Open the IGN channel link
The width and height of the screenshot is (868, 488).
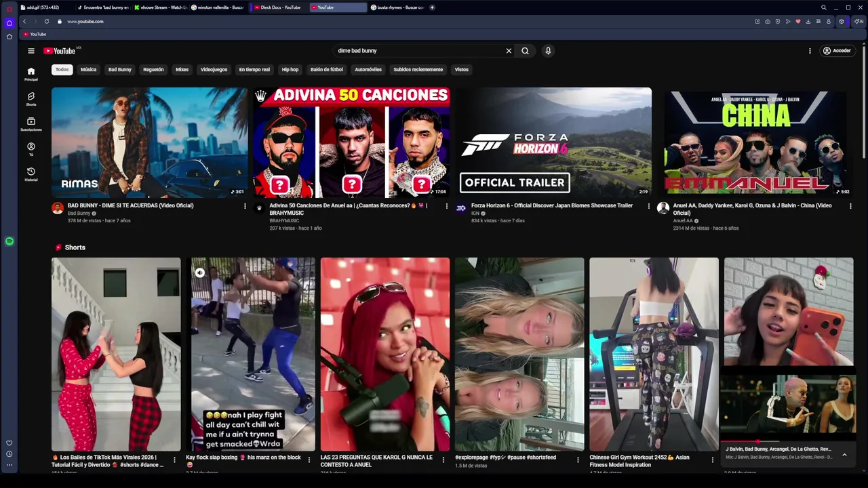pyautogui.click(x=475, y=213)
